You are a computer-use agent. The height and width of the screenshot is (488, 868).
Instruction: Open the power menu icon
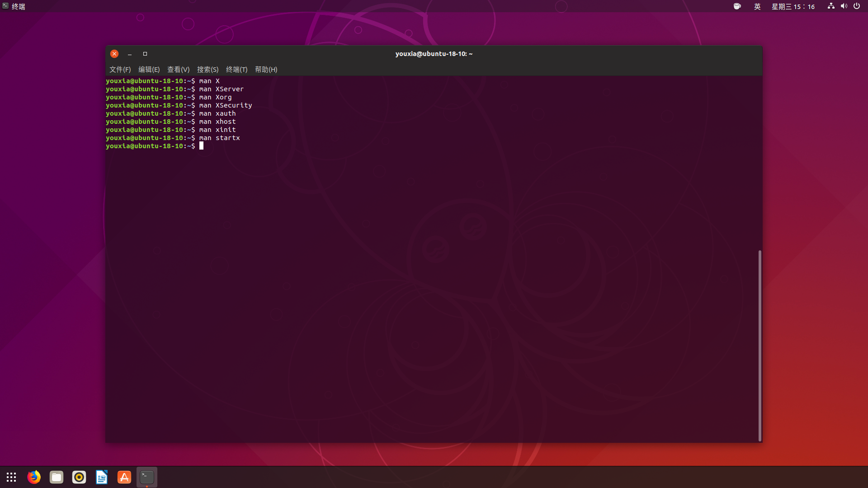point(857,6)
